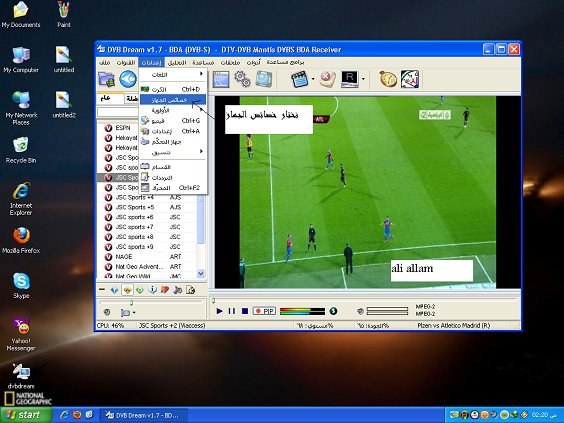Expand the تنسيق submenu entry
The image size is (564, 423).
173,152
